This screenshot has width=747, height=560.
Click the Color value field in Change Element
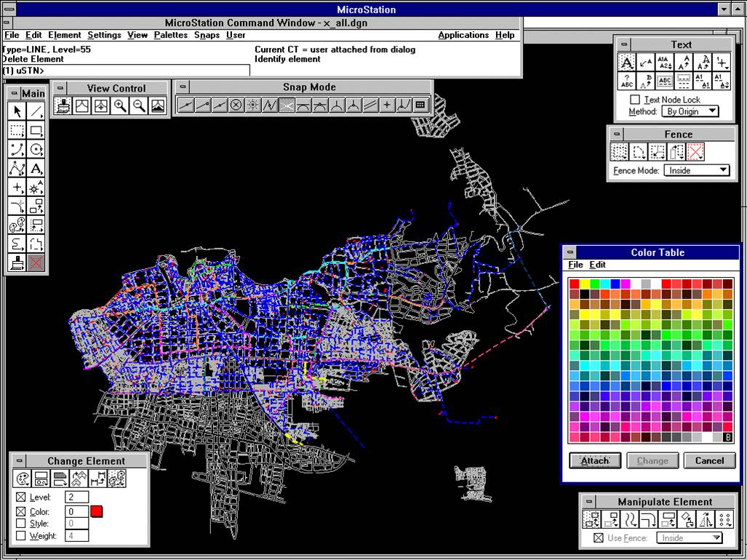point(76,512)
